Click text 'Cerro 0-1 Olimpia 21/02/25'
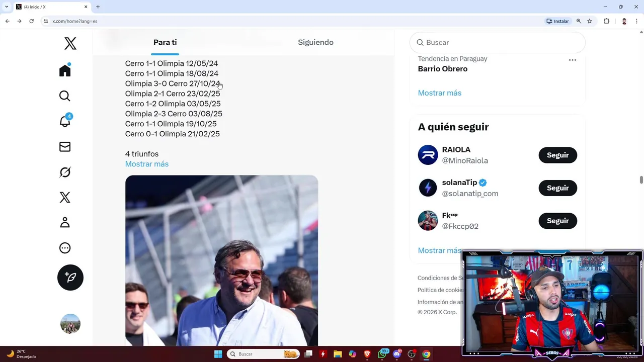The width and height of the screenshot is (644, 362). tap(173, 134)
